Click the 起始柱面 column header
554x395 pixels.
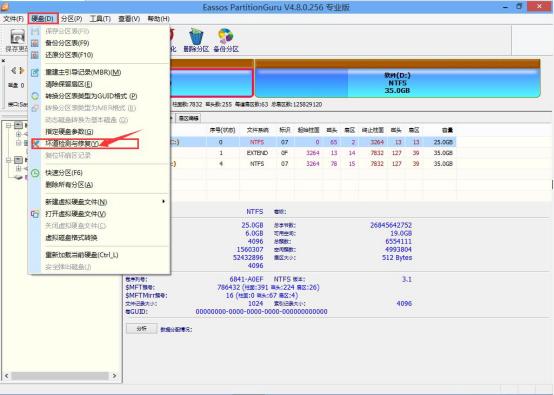click(308, 130)
